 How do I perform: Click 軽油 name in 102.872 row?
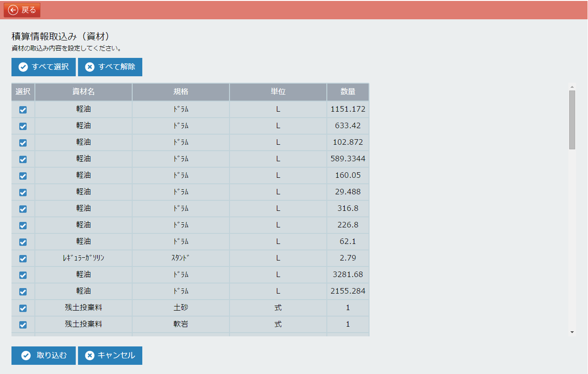click(x=84, y=142)
